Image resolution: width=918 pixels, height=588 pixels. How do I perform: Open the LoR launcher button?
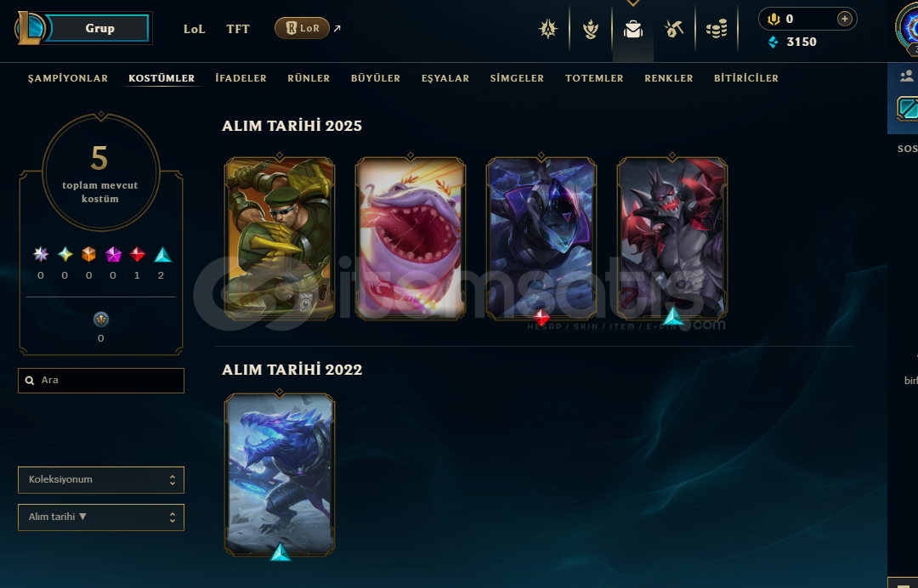tap(302, 28)
